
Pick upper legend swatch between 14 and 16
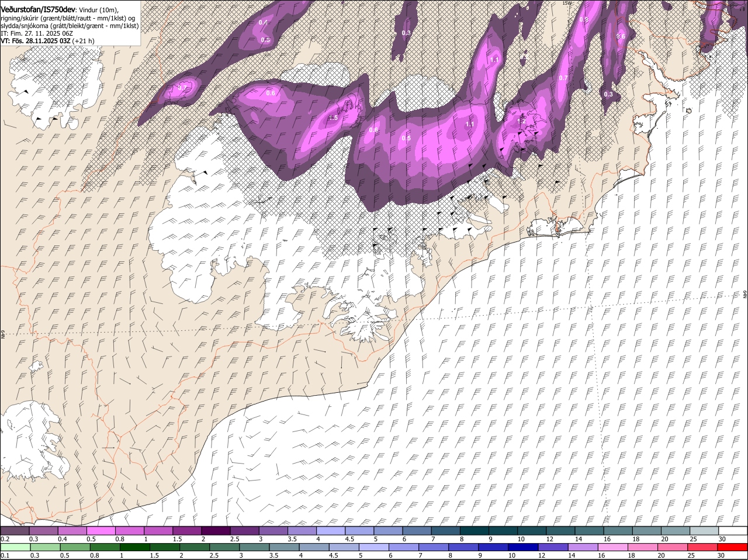[x=590, y=531]
